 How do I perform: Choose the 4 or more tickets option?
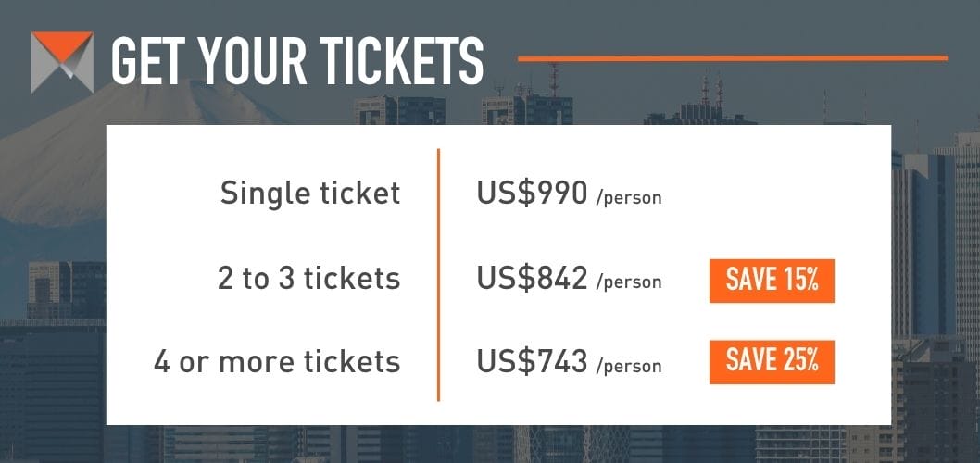click(277, 361)
